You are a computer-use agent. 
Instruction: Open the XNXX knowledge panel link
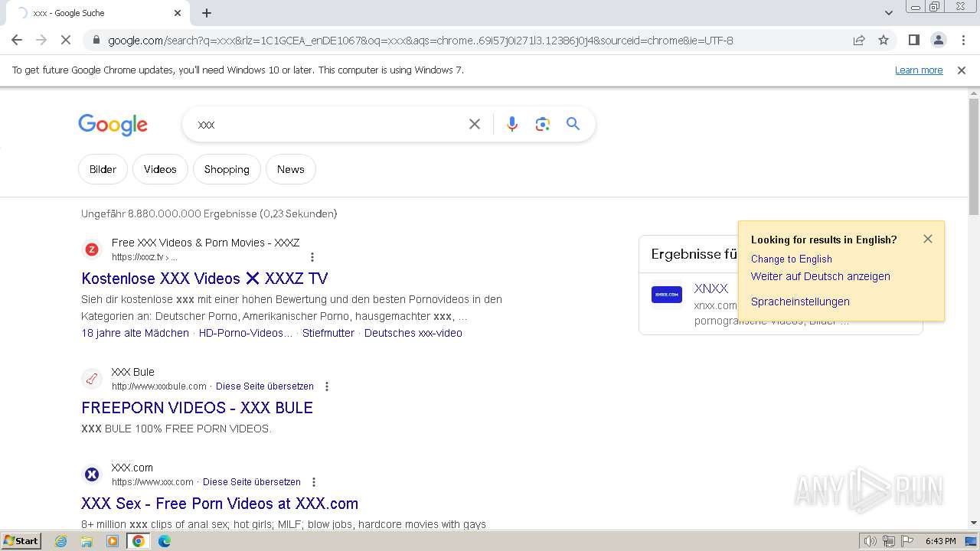[x=711, y=289]
